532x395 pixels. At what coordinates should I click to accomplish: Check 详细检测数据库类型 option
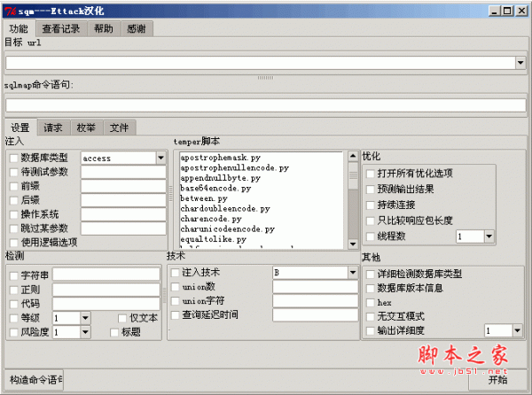click(370, 274)
